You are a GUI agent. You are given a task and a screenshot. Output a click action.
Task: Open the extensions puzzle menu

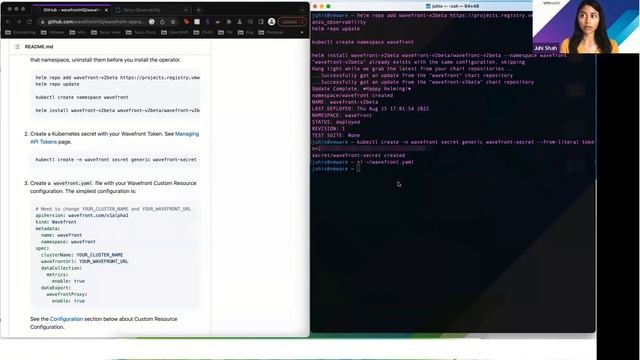[x=229, y=22]
